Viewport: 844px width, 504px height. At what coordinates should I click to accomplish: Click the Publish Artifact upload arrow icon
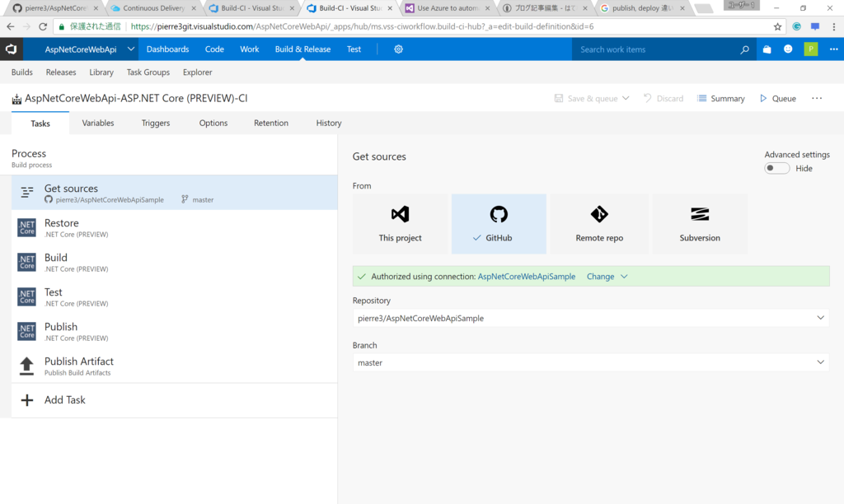click(26, 366)
